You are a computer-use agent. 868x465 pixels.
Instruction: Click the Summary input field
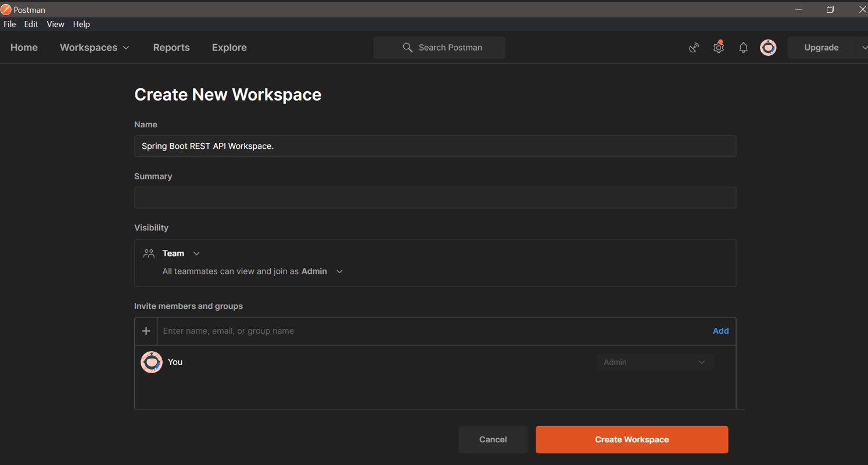pyautogui.click(x=435, y=198)
